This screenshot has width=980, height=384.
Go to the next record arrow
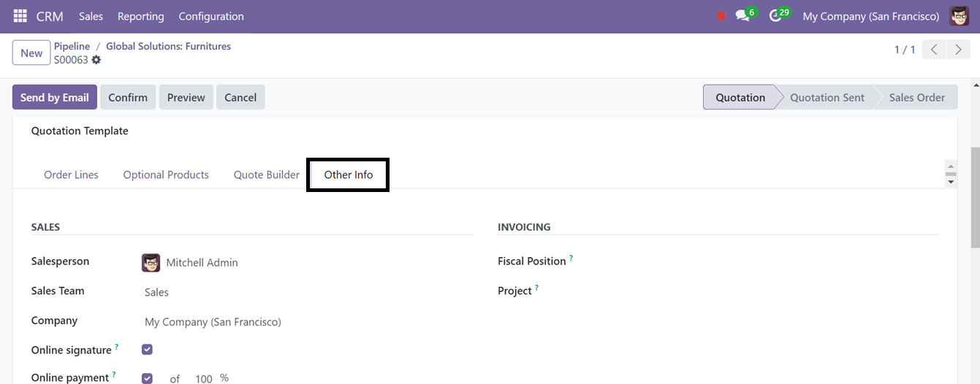pyautogui.click(x=957, y=50)
